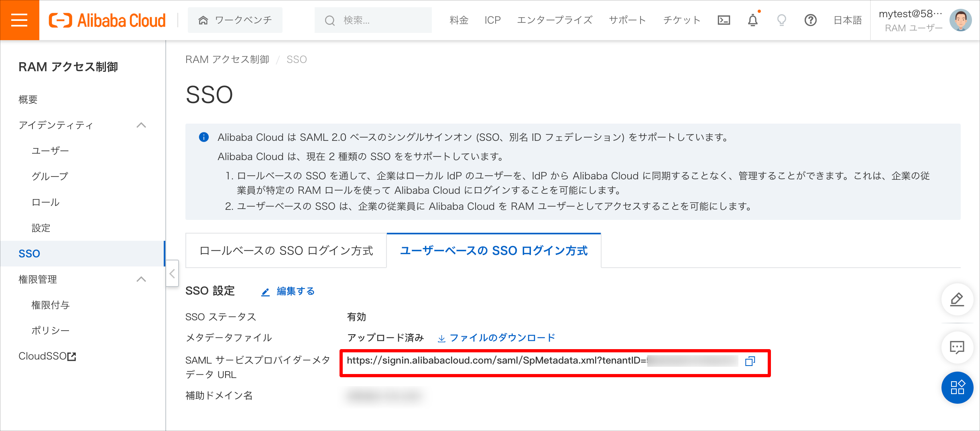Open the 日本語 language selector
980x431 pixels.
click(848, 20)
